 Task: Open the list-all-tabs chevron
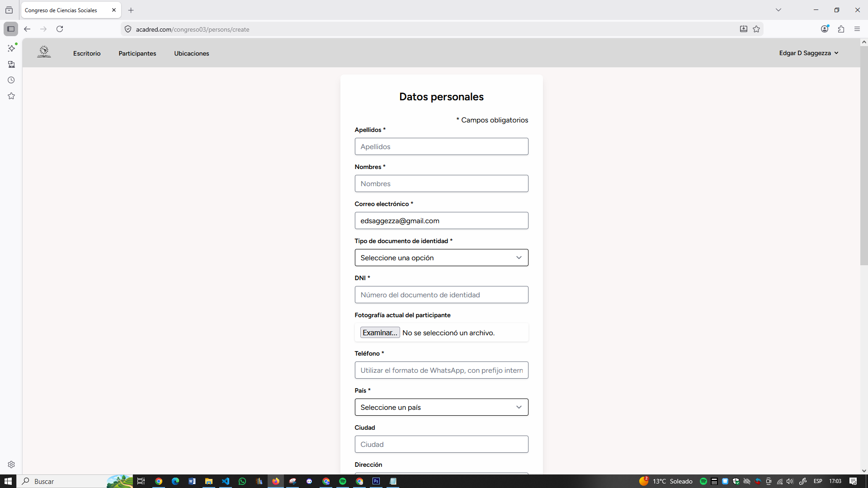pos(778,10)
